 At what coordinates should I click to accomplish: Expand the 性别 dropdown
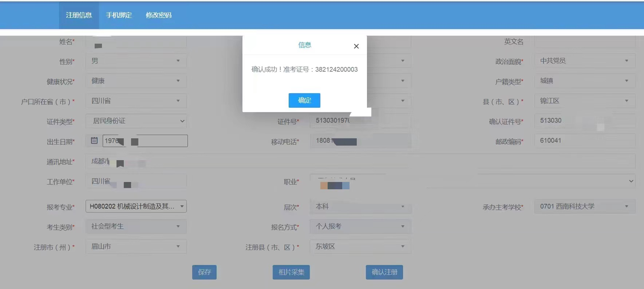pos(136,61)
